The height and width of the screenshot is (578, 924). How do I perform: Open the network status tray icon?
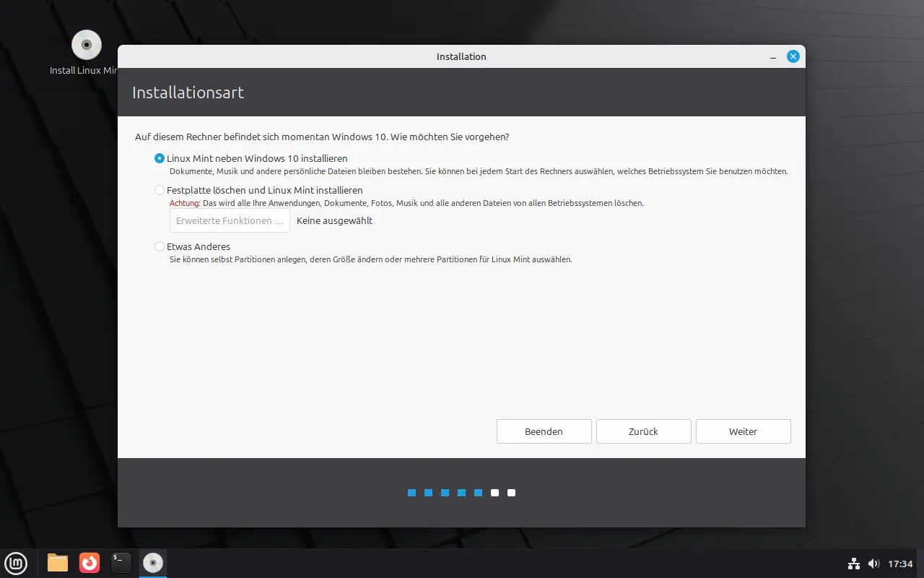click(853, 564)
